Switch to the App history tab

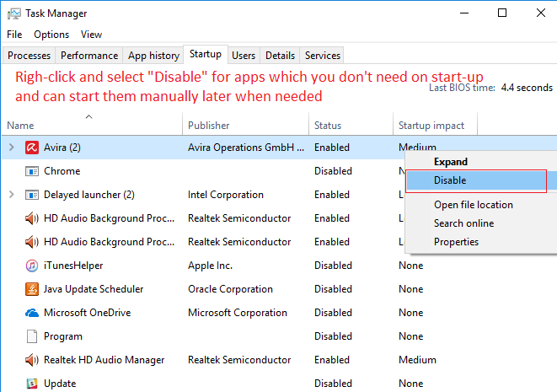pyautogui.click(x=153, y=56)
